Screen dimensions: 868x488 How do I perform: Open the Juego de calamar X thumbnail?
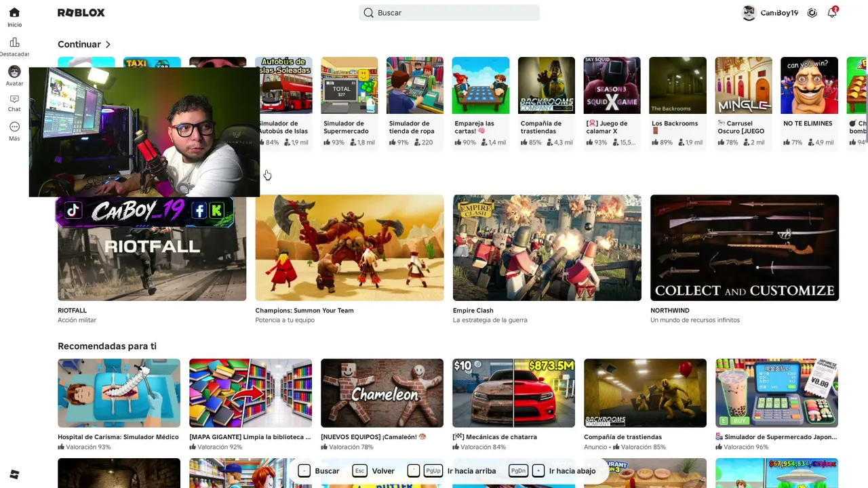[612, 85]
